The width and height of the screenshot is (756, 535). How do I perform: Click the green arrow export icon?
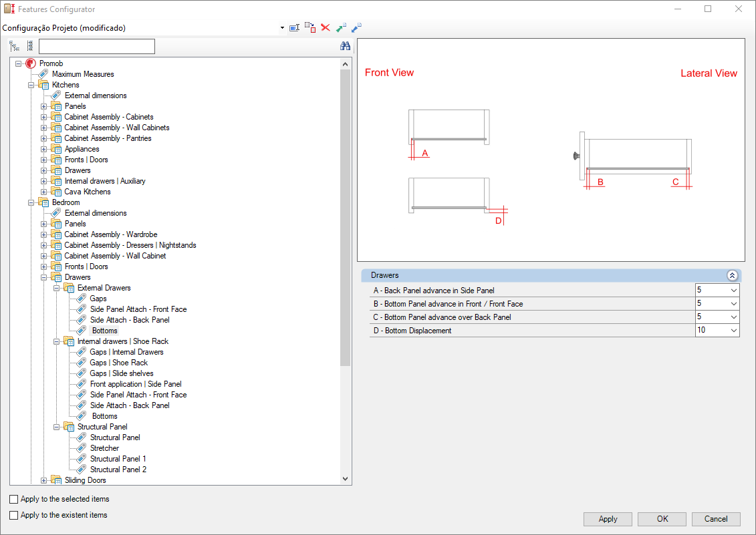click(x=341, y=28)
